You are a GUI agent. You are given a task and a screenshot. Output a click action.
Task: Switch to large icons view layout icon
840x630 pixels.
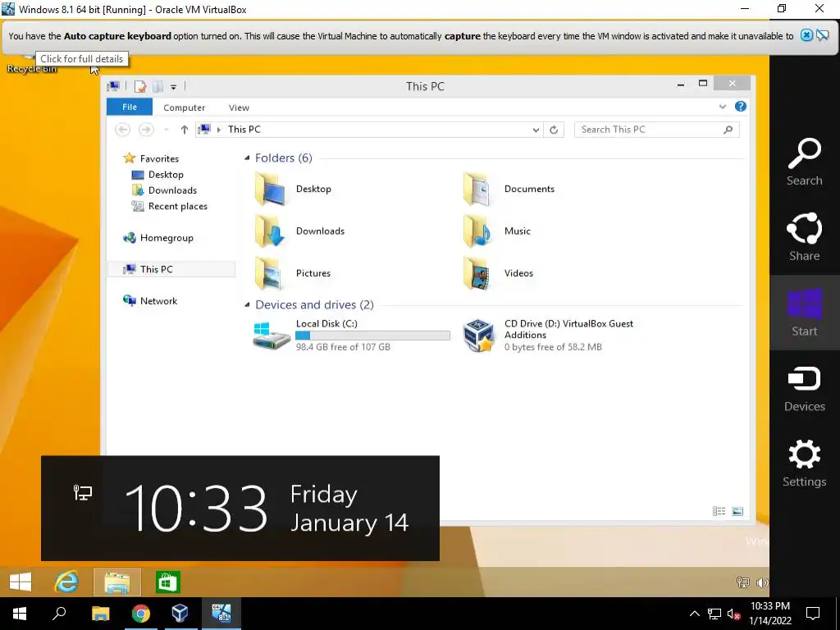(737, 511)
